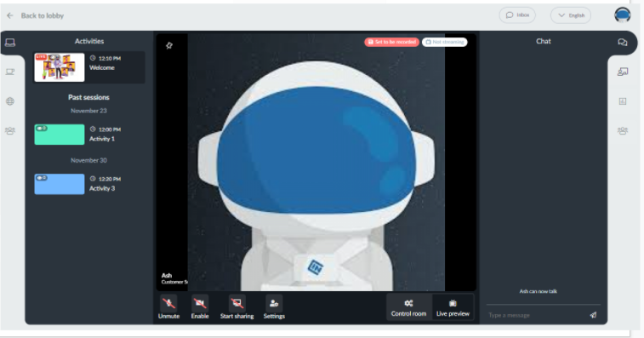
Task: Enable the camera
Action: point(200,307)
